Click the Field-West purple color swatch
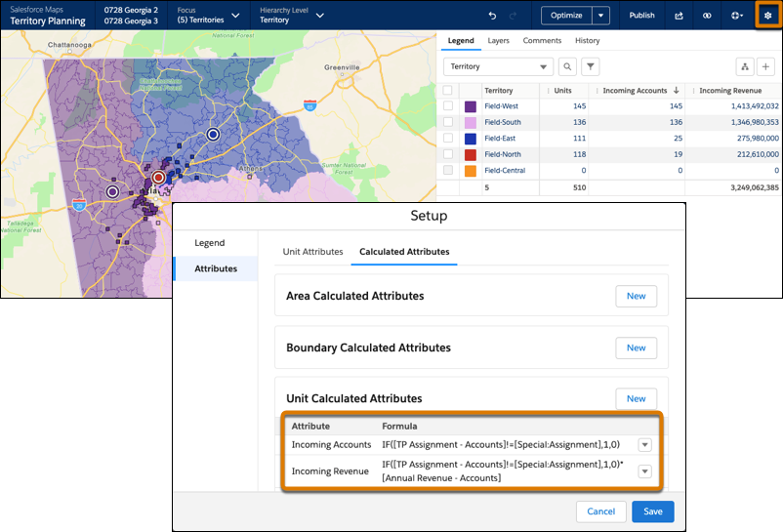783x532 pixels. pyautogui.click(x=470, y=106)
